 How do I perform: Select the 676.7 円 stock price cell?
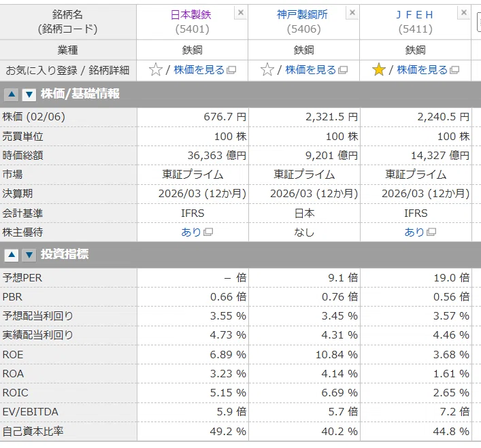point(193,117)
